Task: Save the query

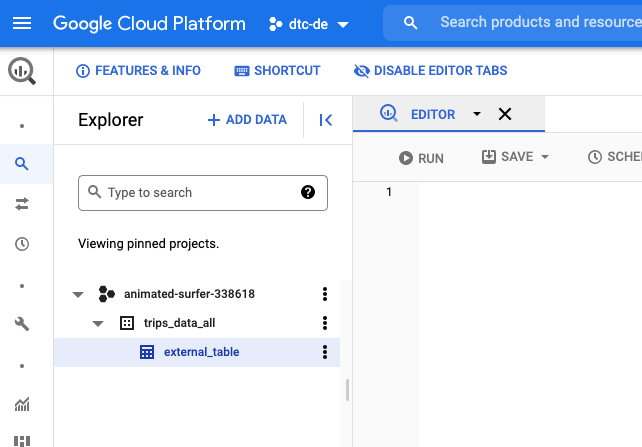Action: (x=508, y=157)
